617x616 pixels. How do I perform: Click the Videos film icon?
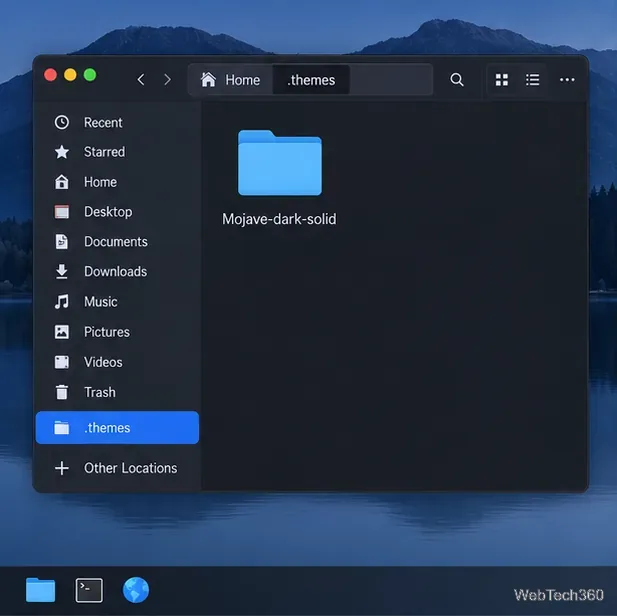point(62,362)
